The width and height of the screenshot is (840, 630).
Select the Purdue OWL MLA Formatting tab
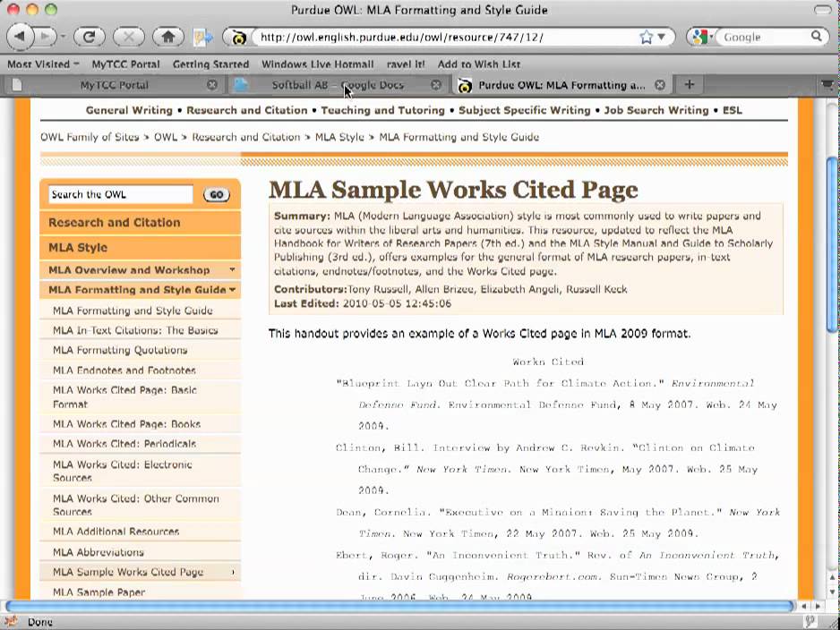[x=561, y=85]
